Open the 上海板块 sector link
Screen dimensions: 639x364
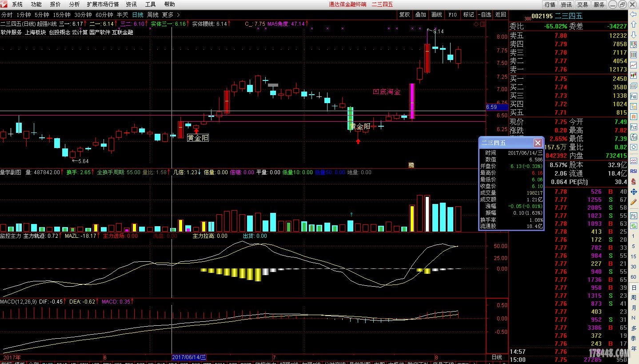click(36, 32)
